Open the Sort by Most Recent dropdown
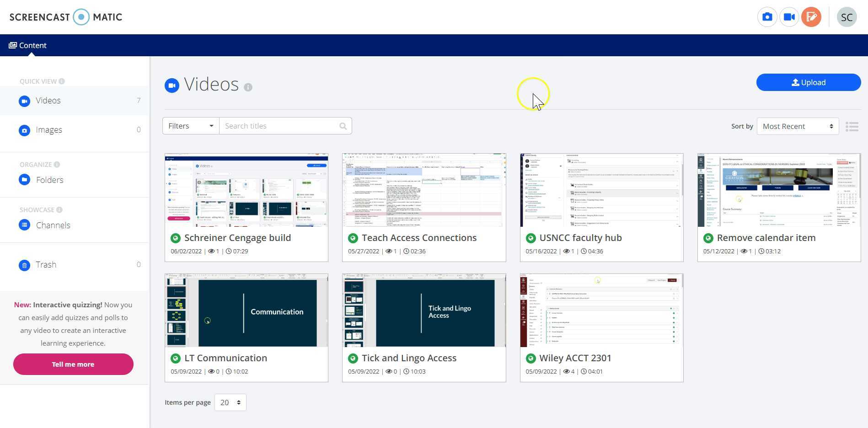The image size is (868, 428). point(798,127)
